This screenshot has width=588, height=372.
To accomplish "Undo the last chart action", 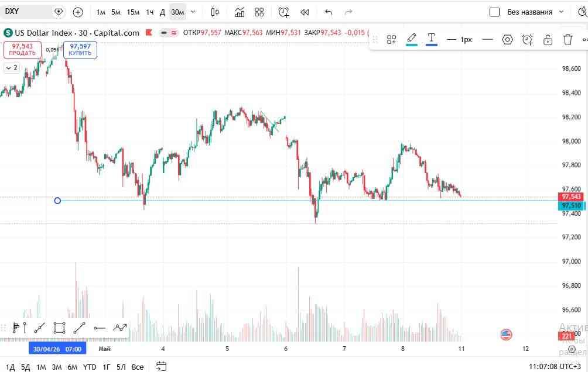I will pyautogui.click(x=329, y=12).
